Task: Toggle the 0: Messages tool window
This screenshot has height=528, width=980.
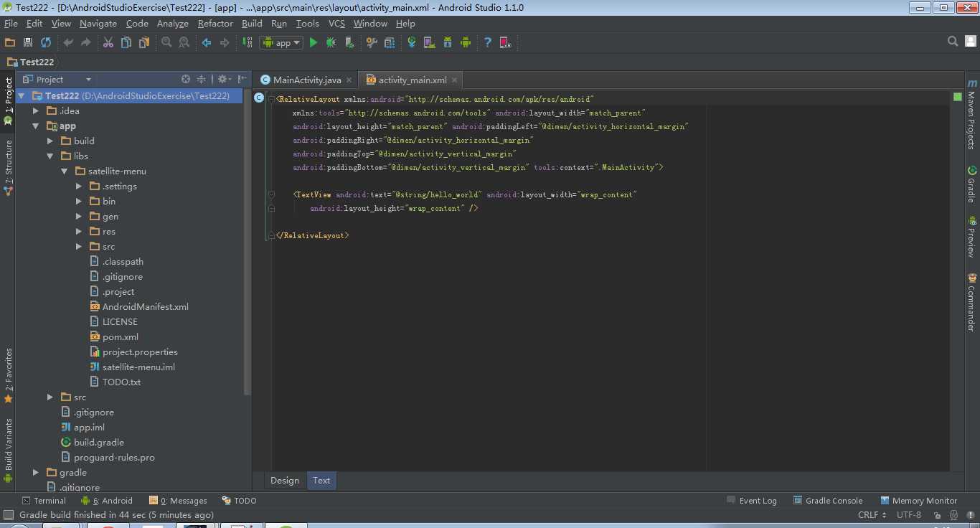Action: [178, 501]
